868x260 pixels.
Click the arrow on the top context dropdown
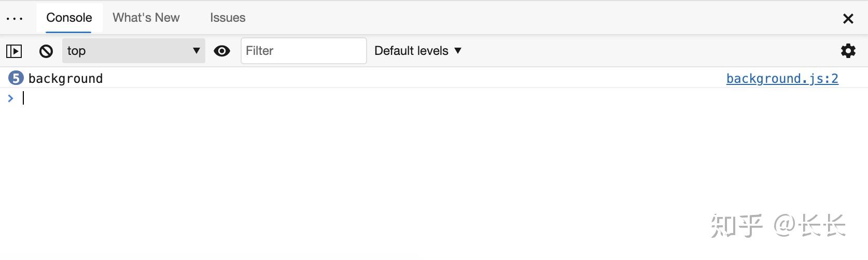pos(197,51)
